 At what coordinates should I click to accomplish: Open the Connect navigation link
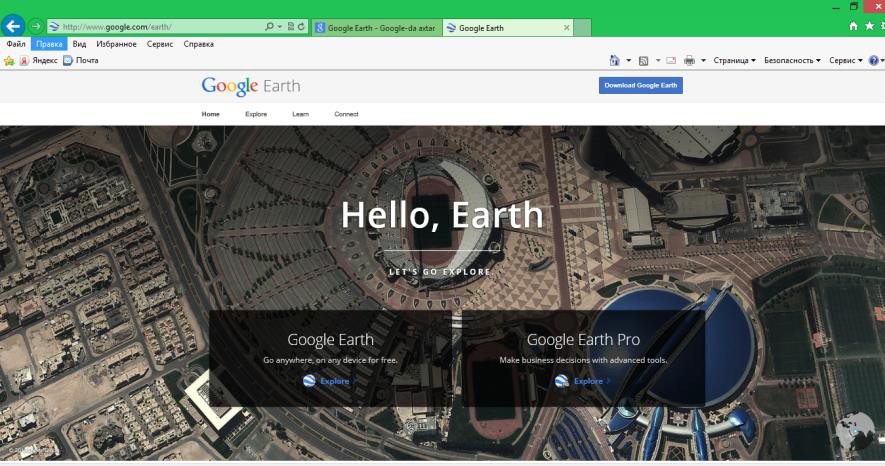point(346,114)
